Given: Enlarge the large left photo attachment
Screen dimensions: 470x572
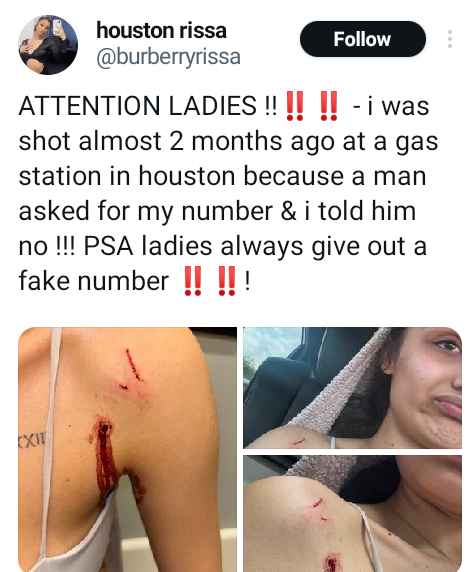Looking at the screenshot, I should click(x=127, y=449).
